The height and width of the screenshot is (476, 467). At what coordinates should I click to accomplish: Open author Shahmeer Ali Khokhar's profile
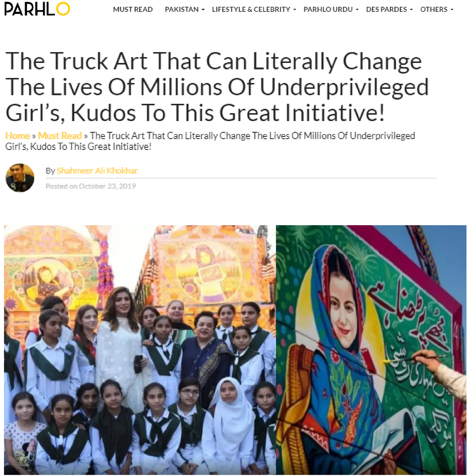click(x=97, y=170)
